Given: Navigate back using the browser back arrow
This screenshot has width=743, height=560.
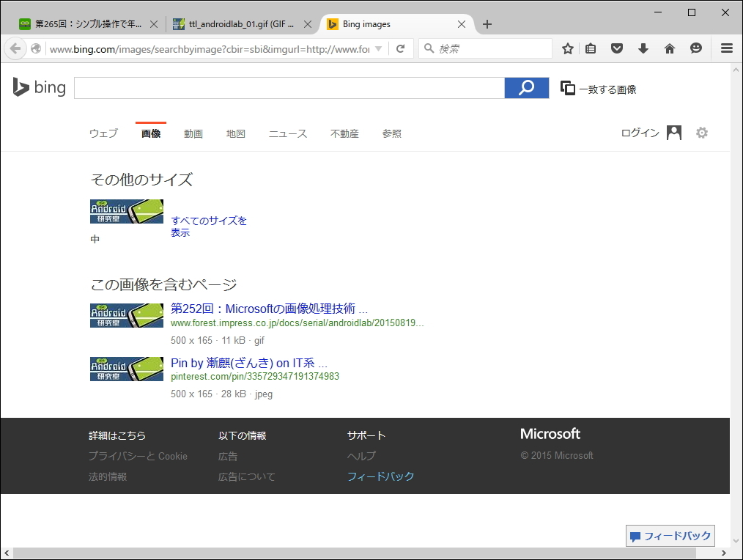Looking at the screenshot, I should 15,48.
